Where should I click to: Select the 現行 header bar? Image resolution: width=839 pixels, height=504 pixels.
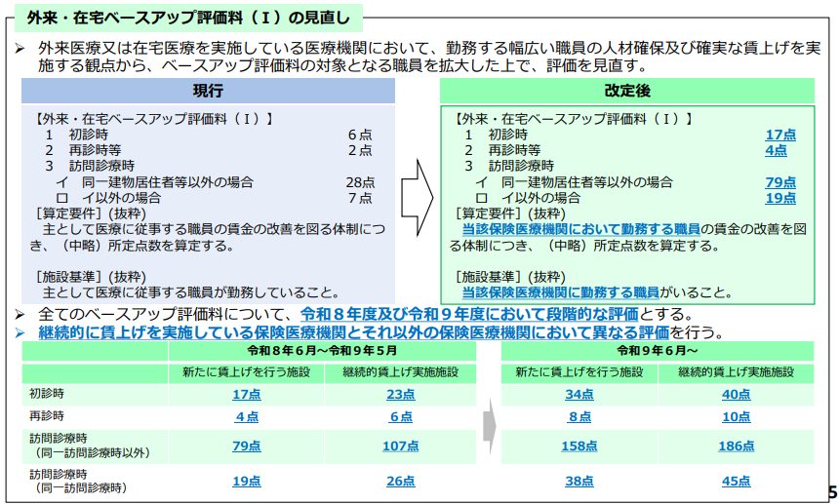coord(208,91)
